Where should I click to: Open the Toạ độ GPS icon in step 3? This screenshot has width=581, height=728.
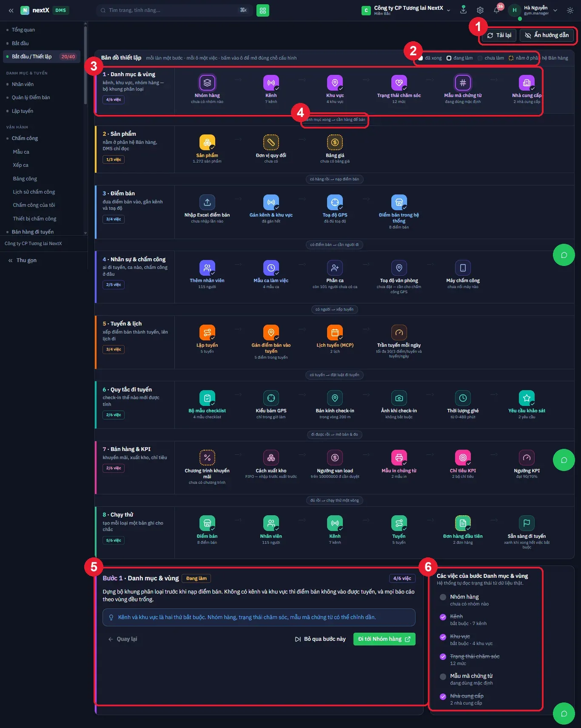point(335,202)
